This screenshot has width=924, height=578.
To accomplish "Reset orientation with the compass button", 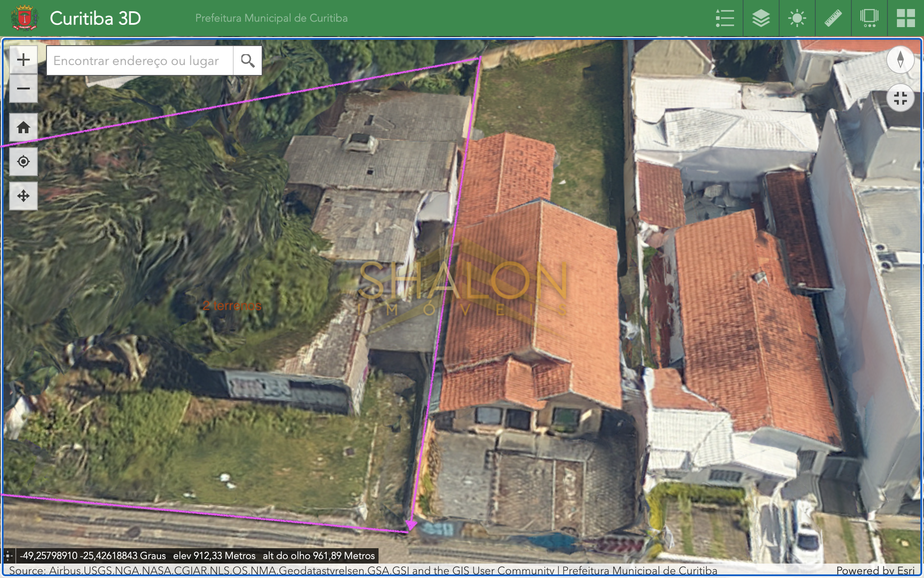I will (900, 60).
